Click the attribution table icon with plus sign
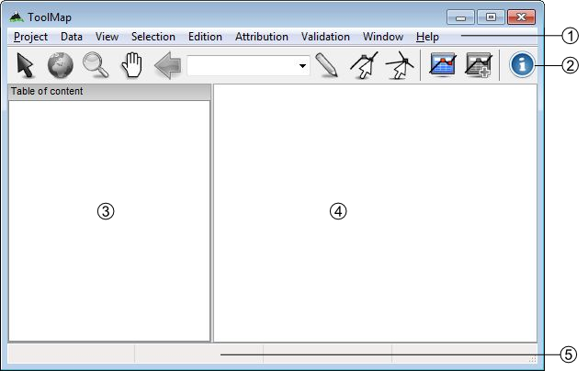The image size is (588, 371). 478,65
